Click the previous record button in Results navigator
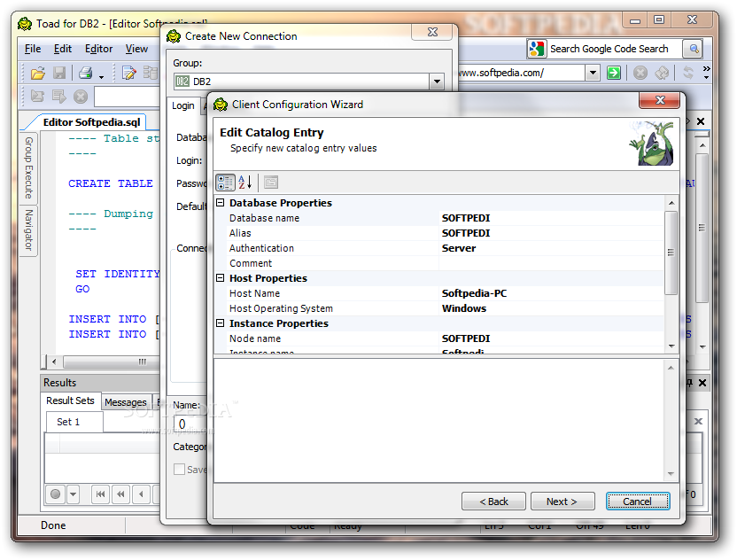Image resolution: width=737 pixels, height=560 pixels. [141, 494]
